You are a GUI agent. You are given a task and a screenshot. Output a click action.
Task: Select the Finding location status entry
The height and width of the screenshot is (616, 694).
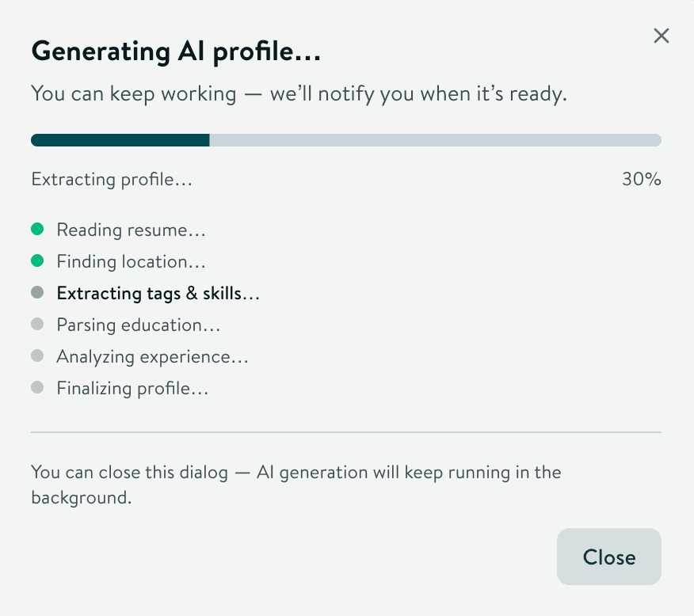pos(131,261)
